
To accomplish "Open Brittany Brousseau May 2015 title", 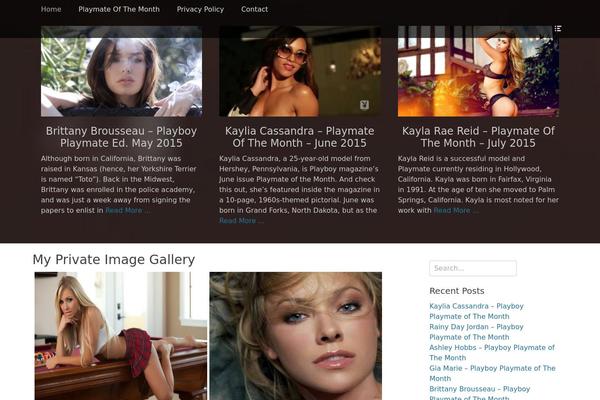I will 122,137.
